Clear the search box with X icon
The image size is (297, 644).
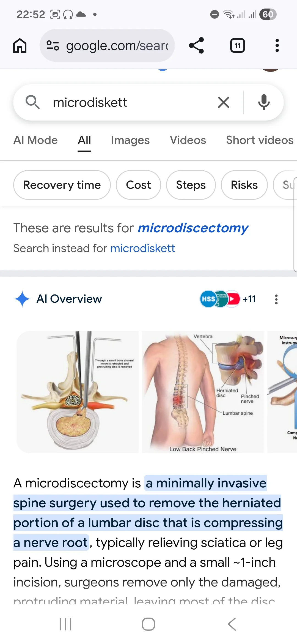coord(224,103)
